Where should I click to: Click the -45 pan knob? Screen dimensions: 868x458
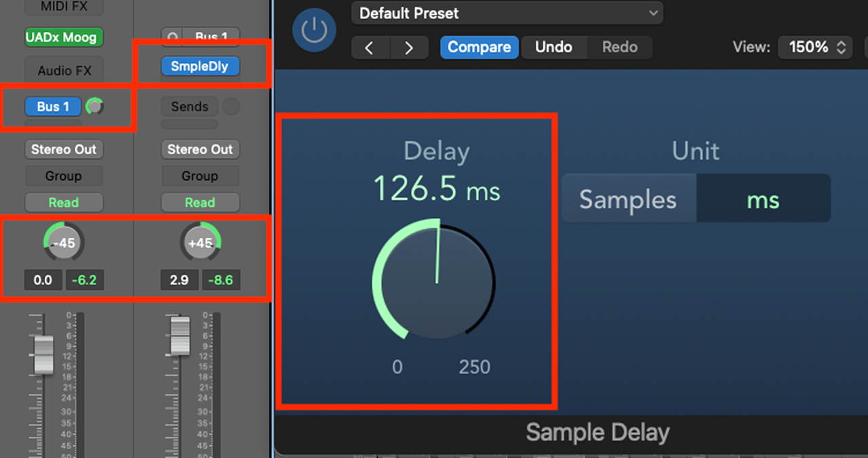pos(63,243)
